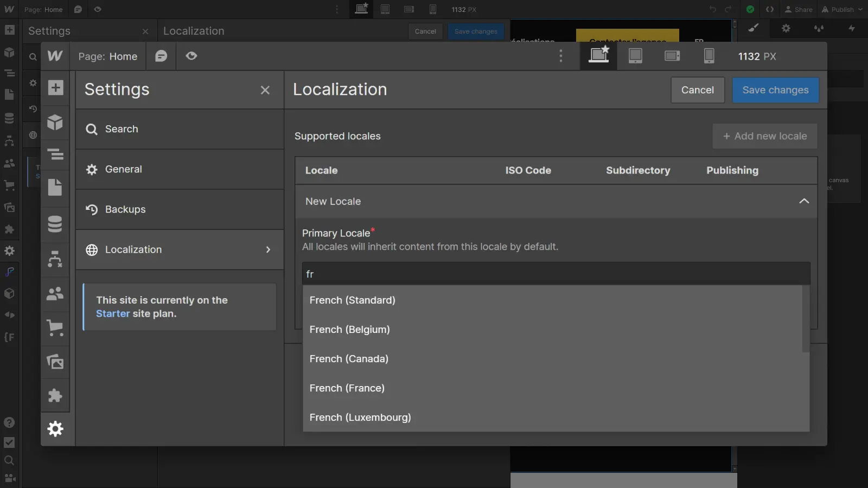Open the Apps puzzle icon in the zoomed sidebar

click(x=55, y=395)
